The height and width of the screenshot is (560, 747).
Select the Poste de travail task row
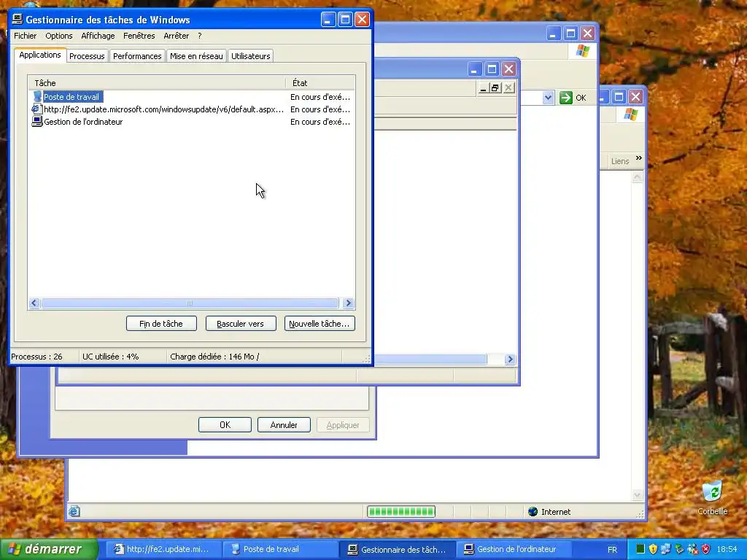191,97
